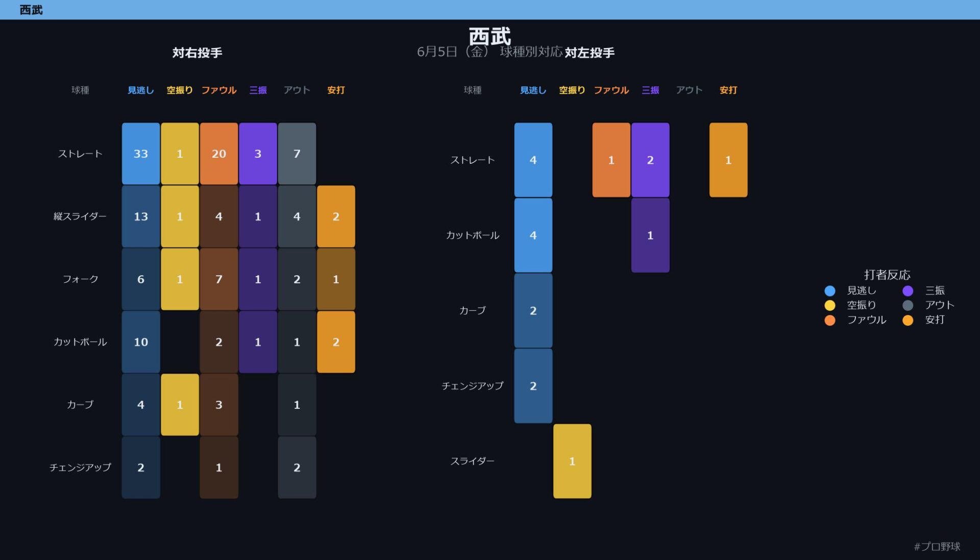This screenshot has width=980, height=560.
Task: Click the 13 cell in 縦スライダー row
Action: click(141, 216)
